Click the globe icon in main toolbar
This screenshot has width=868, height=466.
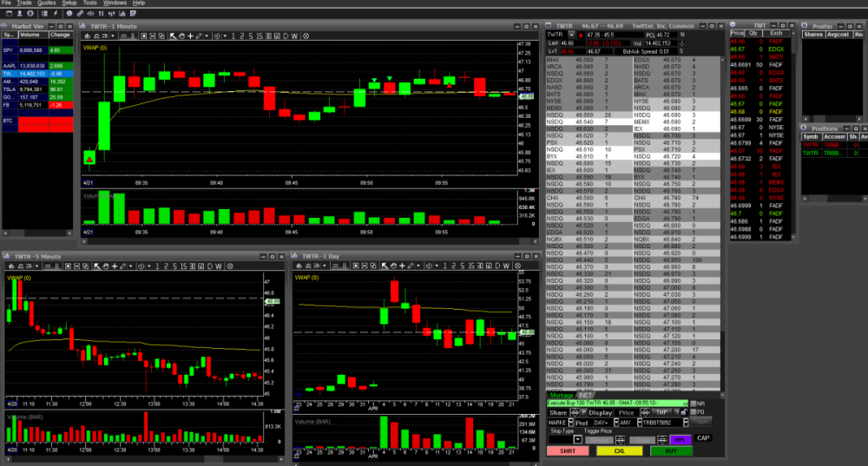[x=30, y=13]
